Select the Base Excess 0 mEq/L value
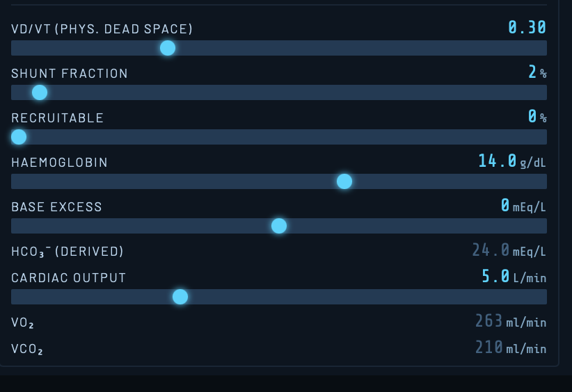The width and height of the screenshot is (572, 392). [x=523, y=206]
